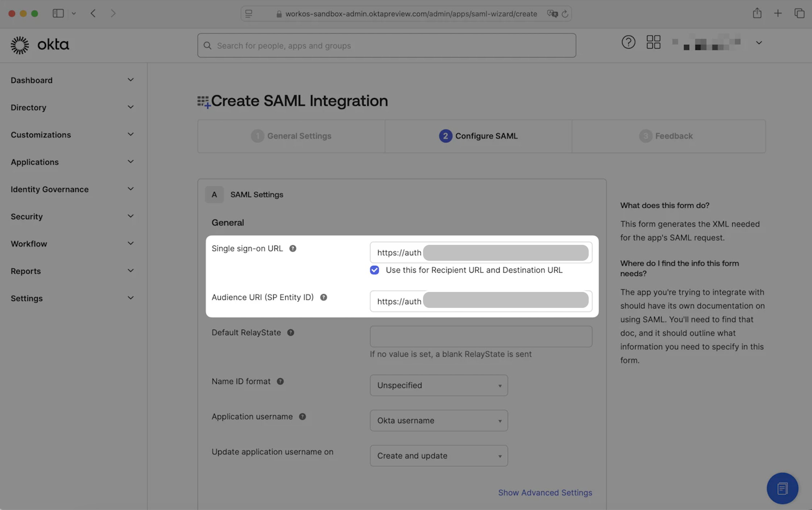Screen dimensions: 812x510
Task: Click the Audience URI input field
Action: (x=481, y=301)
